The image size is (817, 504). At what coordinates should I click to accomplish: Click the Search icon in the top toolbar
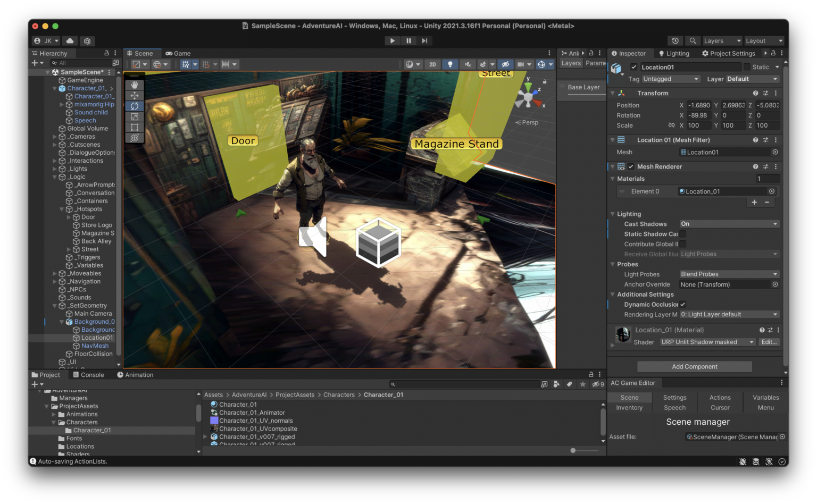coord(693,40)
